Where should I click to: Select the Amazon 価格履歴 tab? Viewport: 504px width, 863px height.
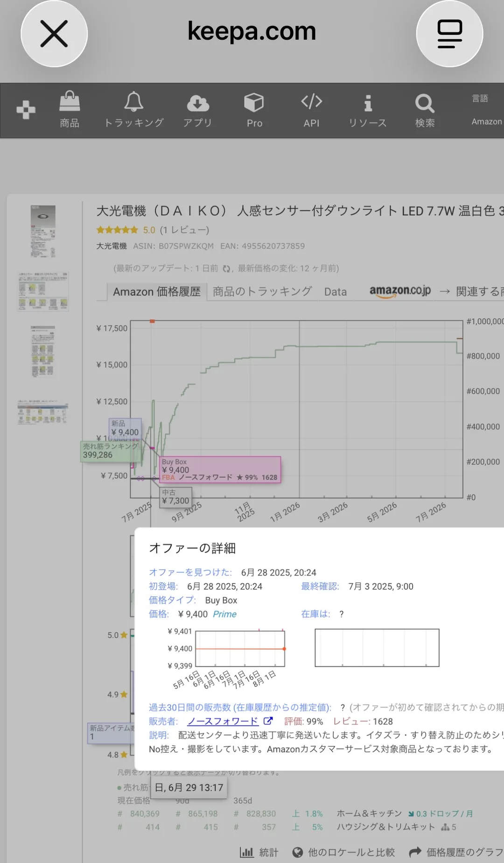tap(156, 292)
